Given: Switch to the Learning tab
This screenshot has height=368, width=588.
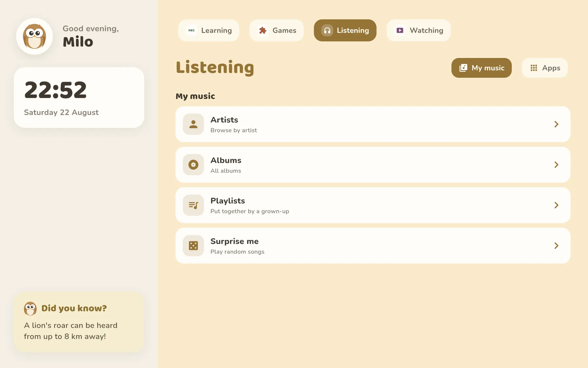Looking at the screenshot, I should (209, 30).
